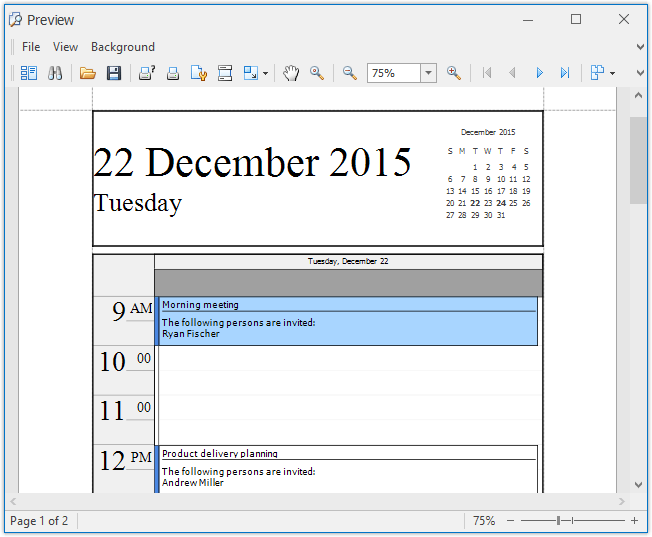652x537 pixels.
Task: Click day 22 in the mini calendar
Action: click(475, 203)
